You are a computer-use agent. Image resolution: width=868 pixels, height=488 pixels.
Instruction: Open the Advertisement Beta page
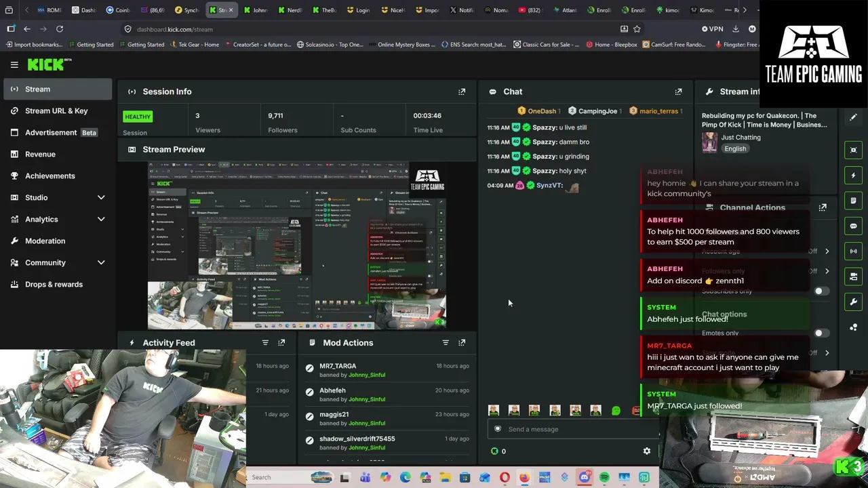coord(58,132)
